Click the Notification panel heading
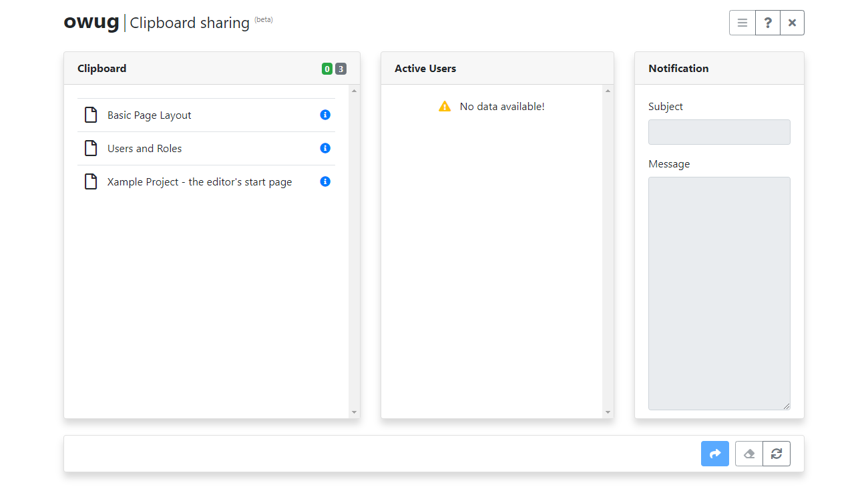 tap(678, 69)
